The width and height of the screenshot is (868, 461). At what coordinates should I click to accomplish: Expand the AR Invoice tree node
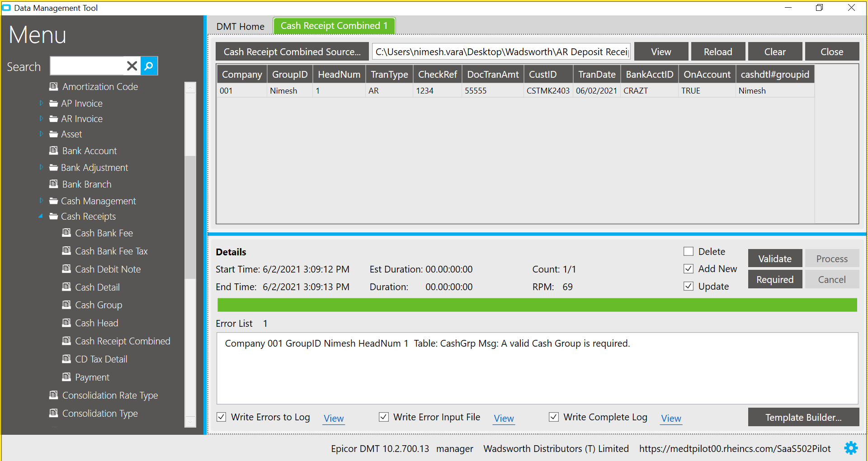[41, 118]
